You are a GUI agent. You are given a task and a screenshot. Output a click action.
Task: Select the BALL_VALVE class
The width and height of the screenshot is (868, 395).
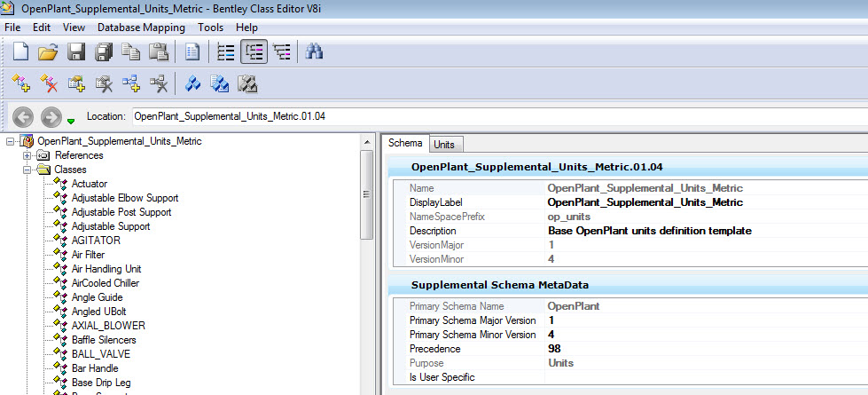(x=101, y=354)
